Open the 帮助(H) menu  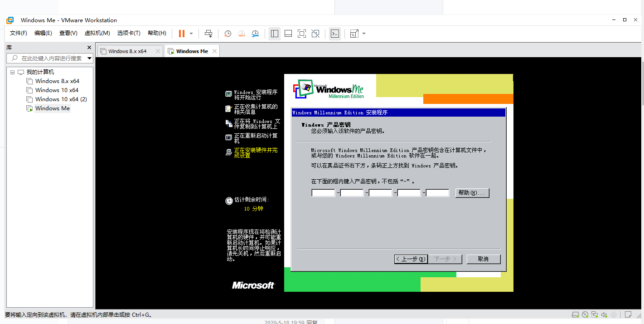click(157, 33)
